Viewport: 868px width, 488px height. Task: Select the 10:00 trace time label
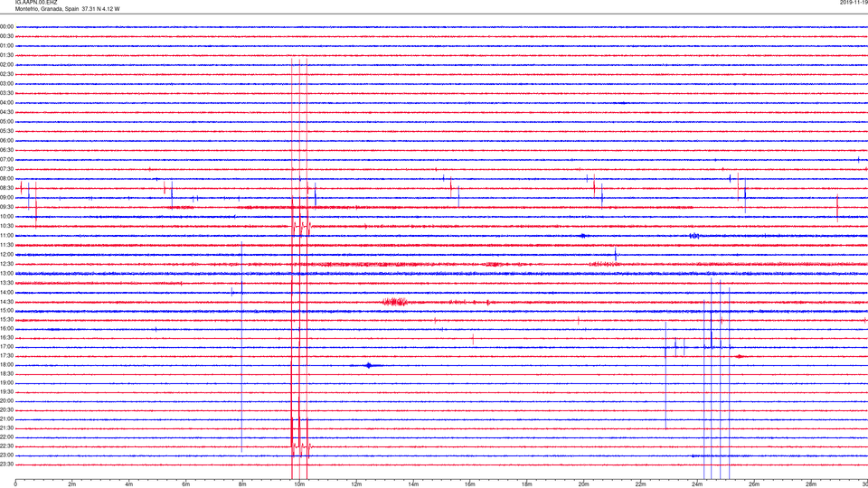click(6, 216)
